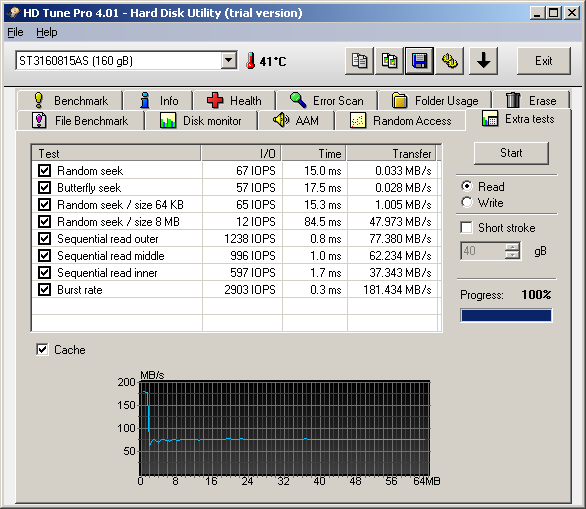
Task: Uncheck Sequential read middle test
Action: pyautogui.click(x=44, y=256)
